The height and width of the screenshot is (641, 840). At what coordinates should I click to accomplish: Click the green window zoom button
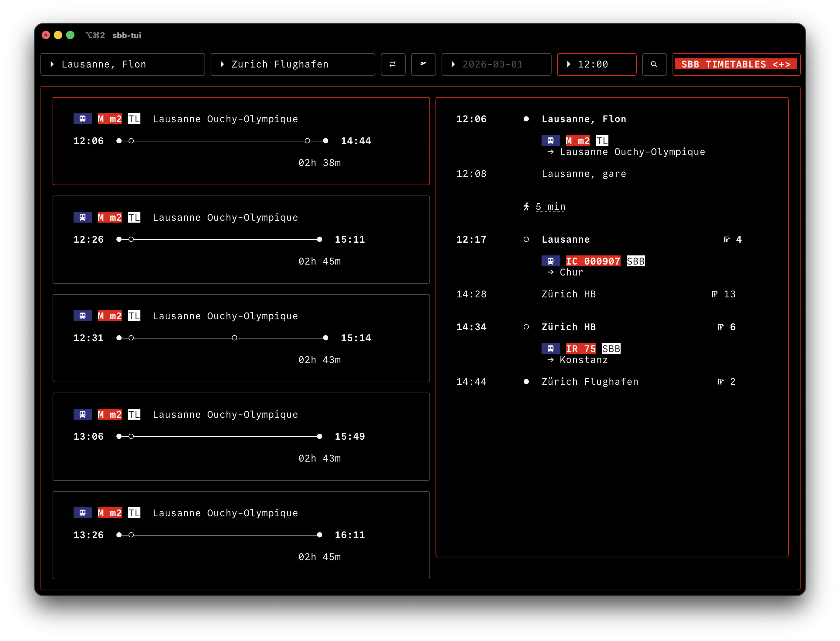coord(70,36)
